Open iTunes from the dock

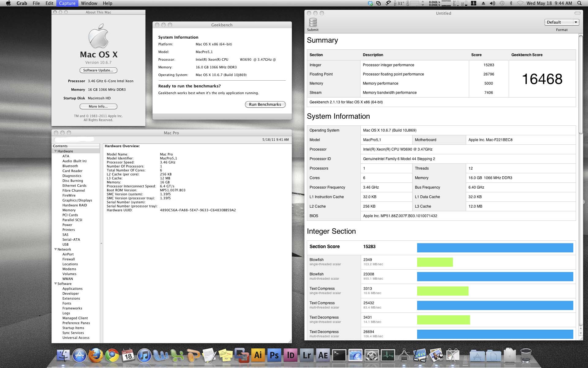pos(144,356)
